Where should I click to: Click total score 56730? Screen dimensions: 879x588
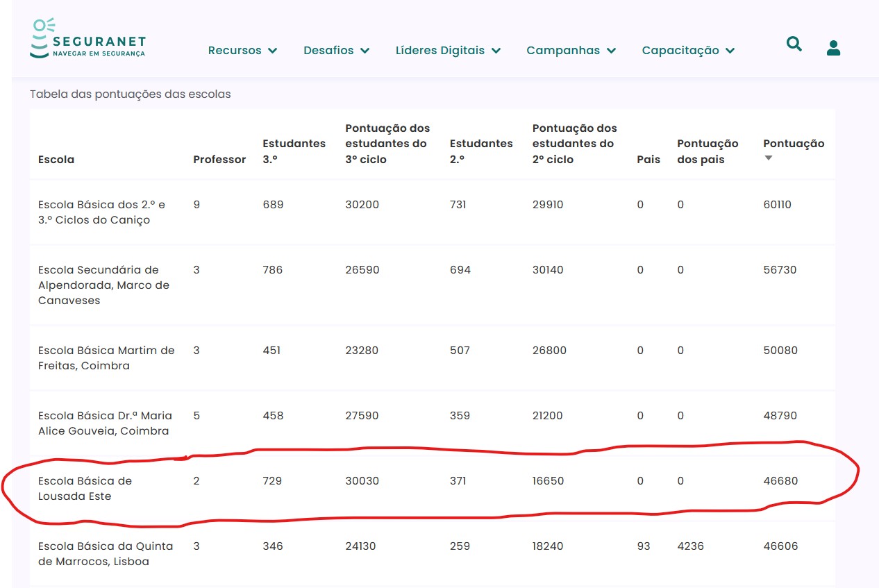(780, 270)
